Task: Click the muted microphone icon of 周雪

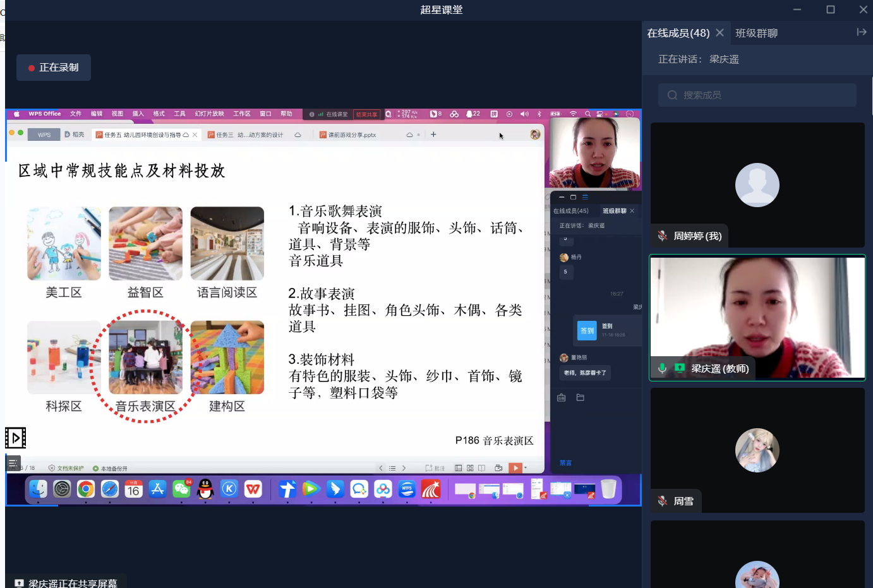Action: (x=662, y=501)
